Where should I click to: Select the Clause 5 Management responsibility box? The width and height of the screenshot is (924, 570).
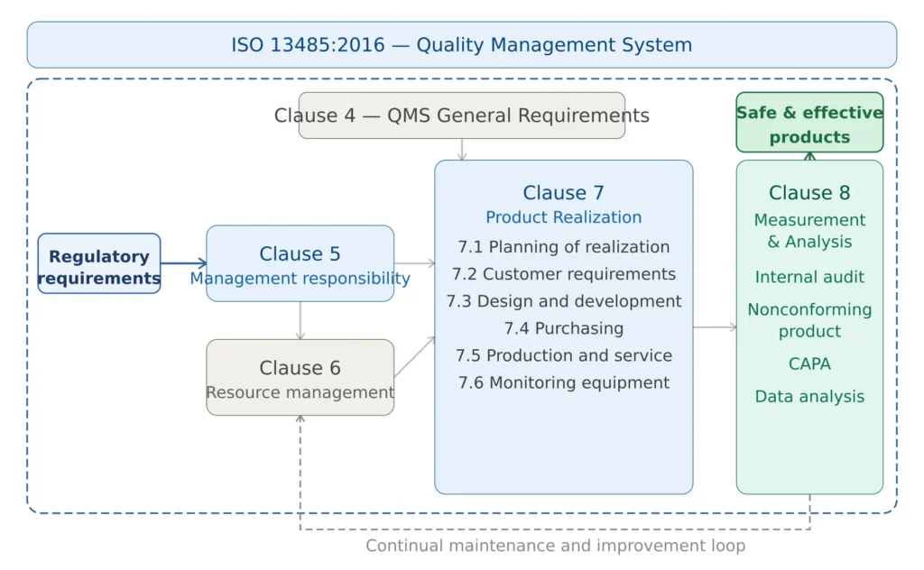300,263
